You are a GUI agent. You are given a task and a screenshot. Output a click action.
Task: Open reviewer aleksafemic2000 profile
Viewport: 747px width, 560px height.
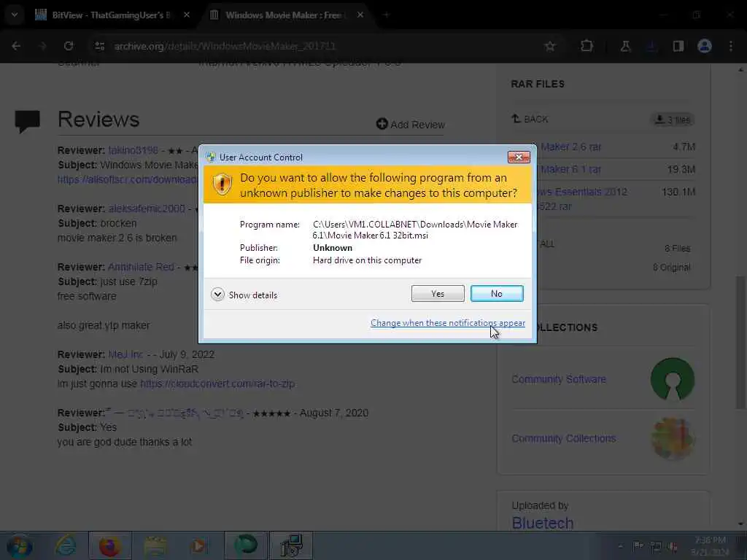point(147,209)
